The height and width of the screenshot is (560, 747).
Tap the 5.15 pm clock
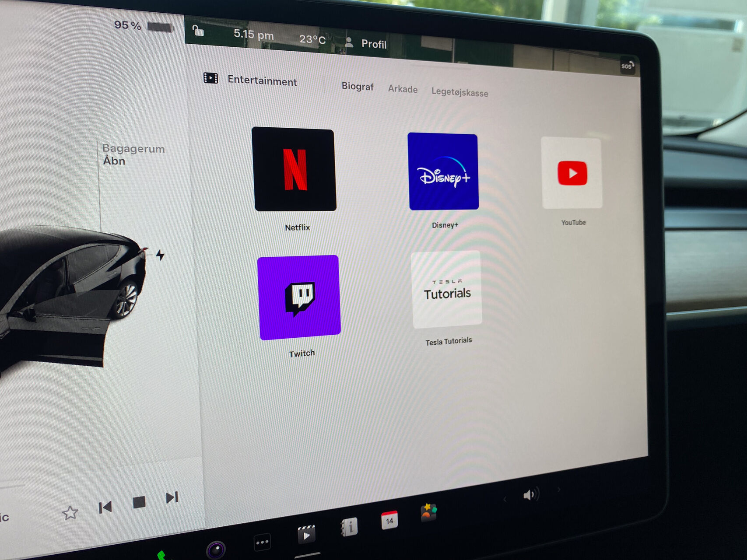tap(254, 34)
